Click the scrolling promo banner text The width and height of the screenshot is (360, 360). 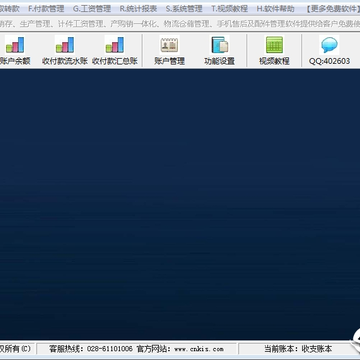point(180,24)
